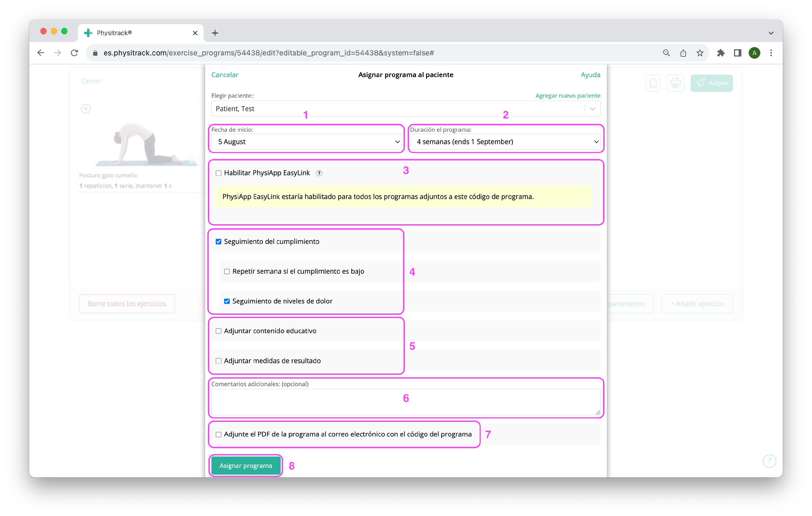Click the browser forward arrow
This screenshot has width=812, height=516.
58,53
